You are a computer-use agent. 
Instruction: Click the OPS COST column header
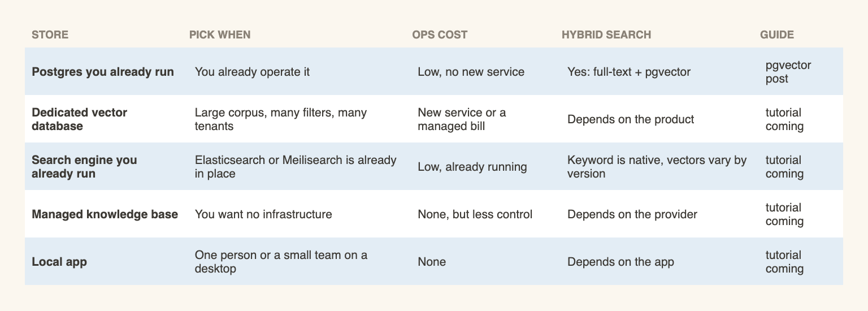(x=440, y=35)
